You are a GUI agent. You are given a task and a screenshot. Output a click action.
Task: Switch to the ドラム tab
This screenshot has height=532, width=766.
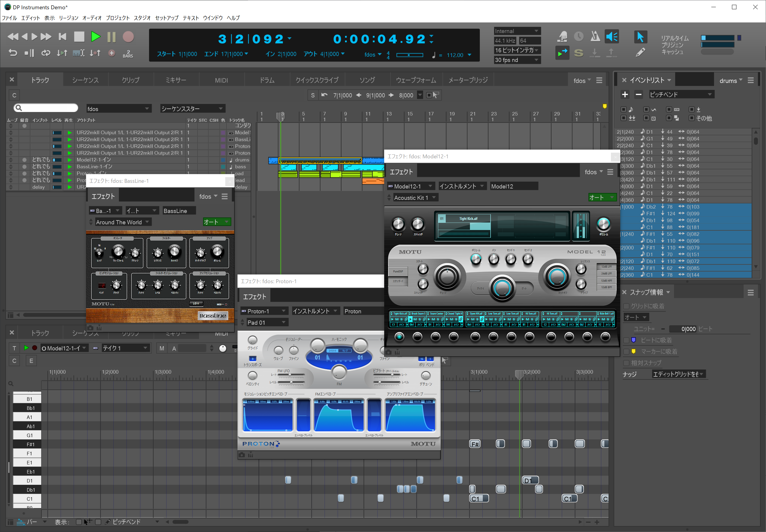point(267,80)
